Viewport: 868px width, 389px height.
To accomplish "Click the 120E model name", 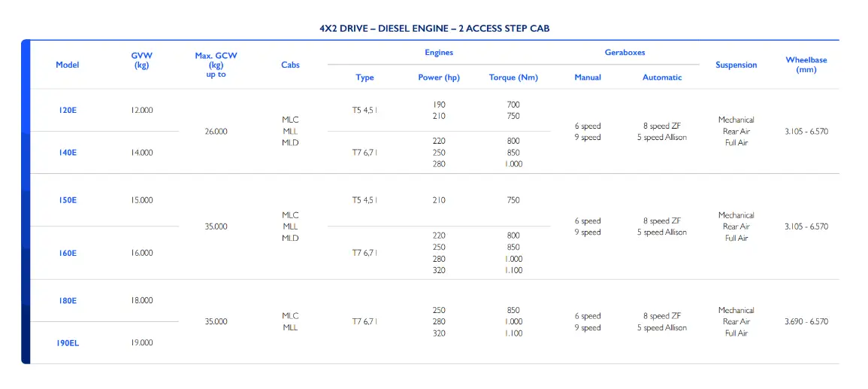I will click(x=68, y=111).
